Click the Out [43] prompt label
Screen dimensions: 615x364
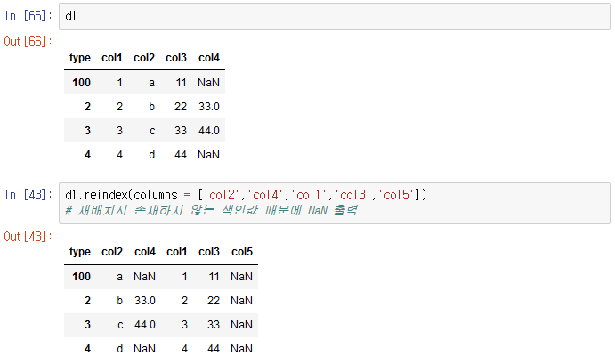tap(28, 237)
